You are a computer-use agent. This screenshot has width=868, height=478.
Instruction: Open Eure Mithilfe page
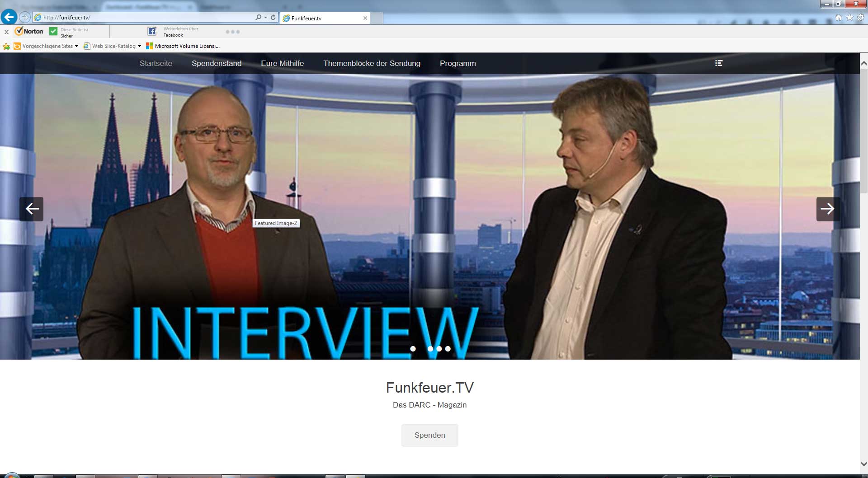pos(282,63)
